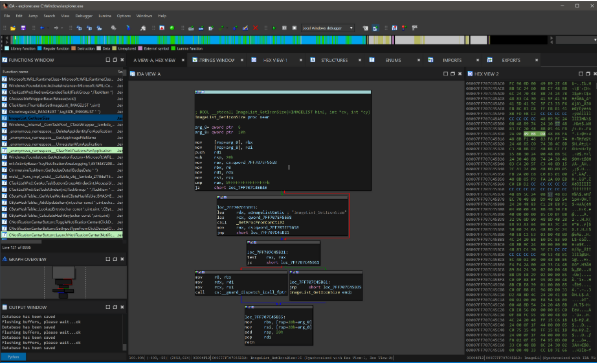Close the Graph Overview panel
The image size is (597, 363).
[x=122, y=259]
